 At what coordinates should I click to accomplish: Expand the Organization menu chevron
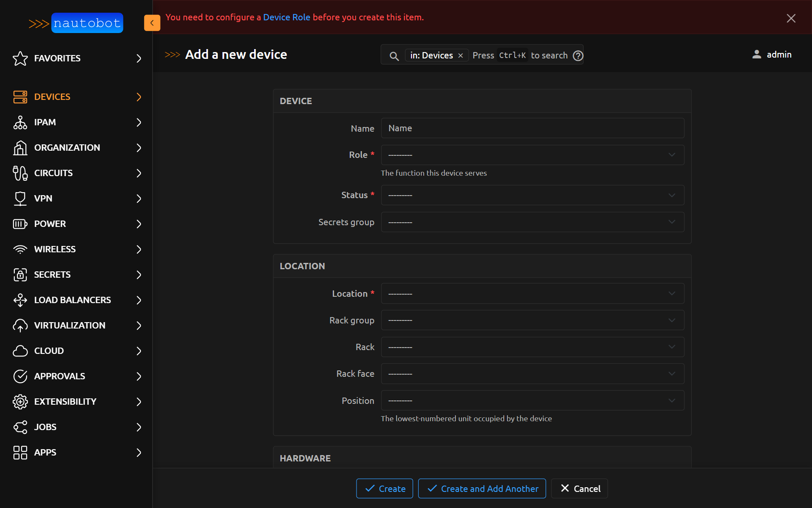(x=139, y=148)
